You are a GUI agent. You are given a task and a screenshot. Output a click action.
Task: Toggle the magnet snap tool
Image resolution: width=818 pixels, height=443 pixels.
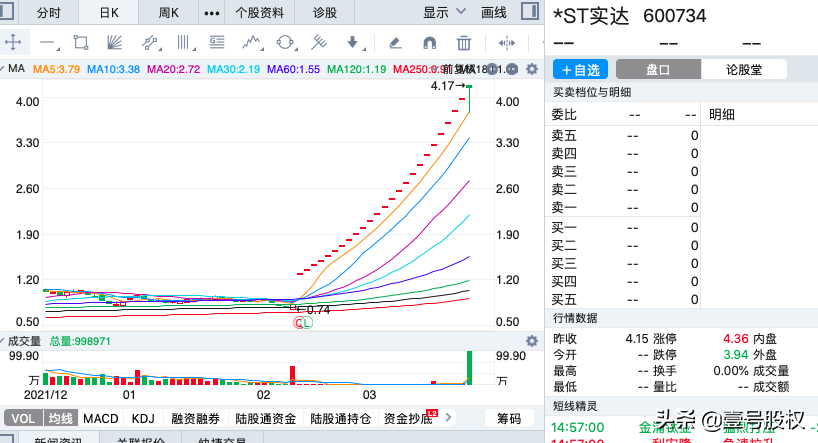[429, 43]
